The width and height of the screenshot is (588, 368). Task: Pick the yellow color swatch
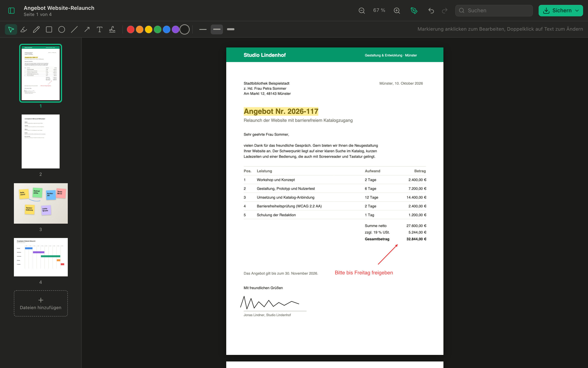(149, 29)
